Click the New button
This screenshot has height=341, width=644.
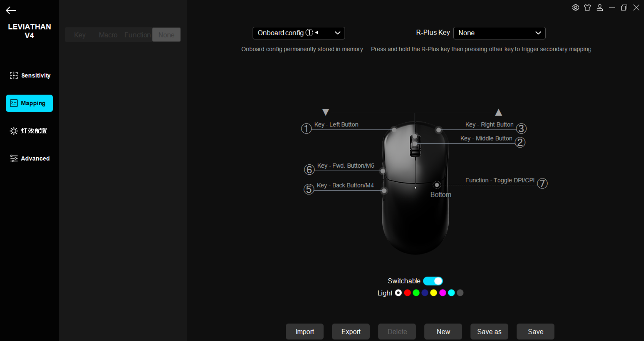click(443, 332)
